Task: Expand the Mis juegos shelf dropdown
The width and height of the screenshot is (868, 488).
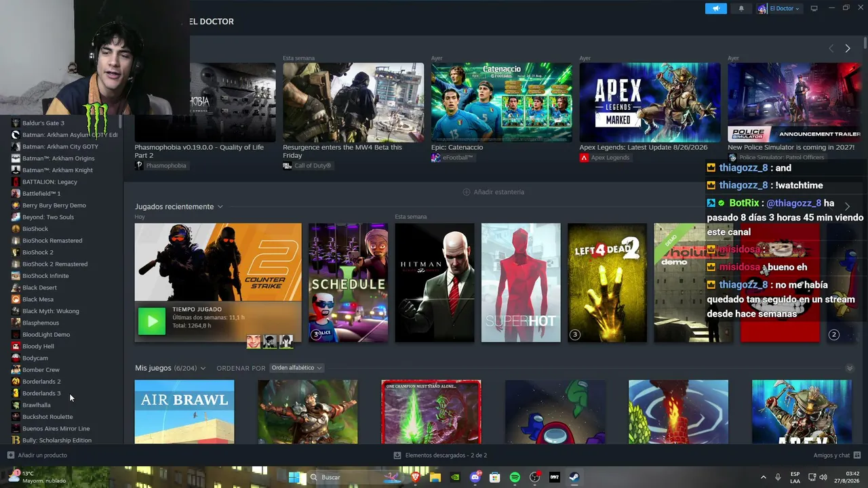Action: pos(202,368)
